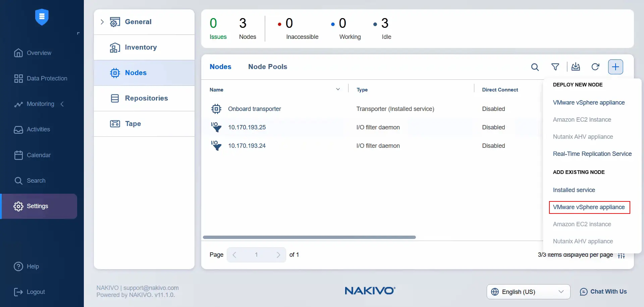Open the English (US) language dropdown
Screen dimensions: 644x307
click(x=528, y=292)
